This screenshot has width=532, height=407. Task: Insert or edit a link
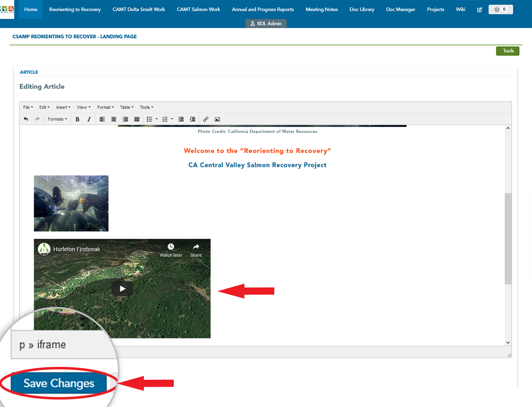coord(206,119)
